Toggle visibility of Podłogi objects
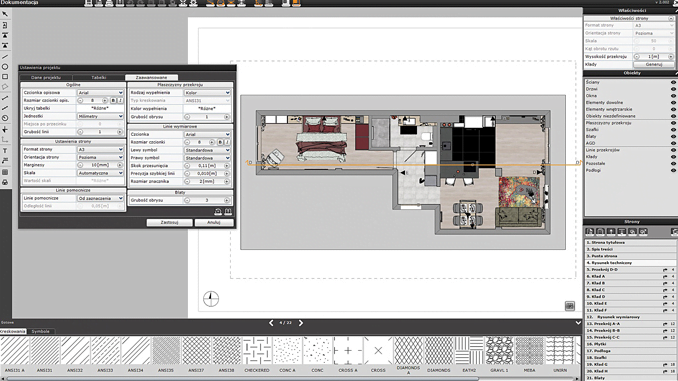This screenshot has height=381, width=678. [673, 170]
